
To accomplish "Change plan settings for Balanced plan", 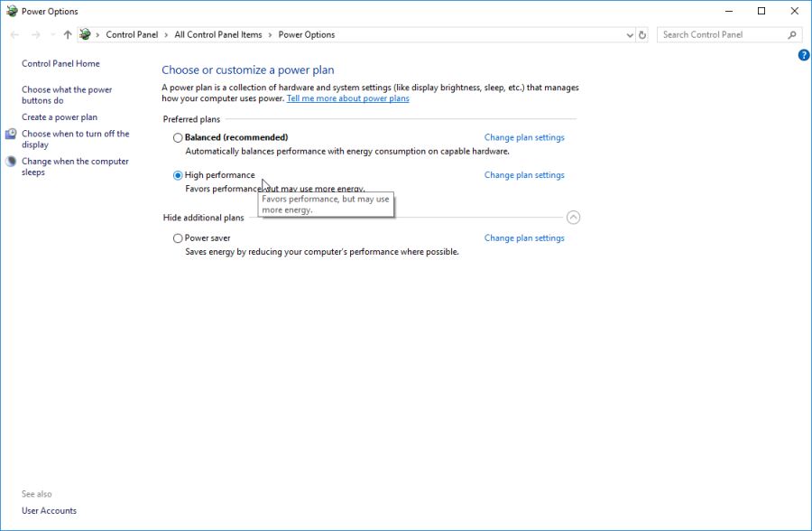I will (524, 137).
